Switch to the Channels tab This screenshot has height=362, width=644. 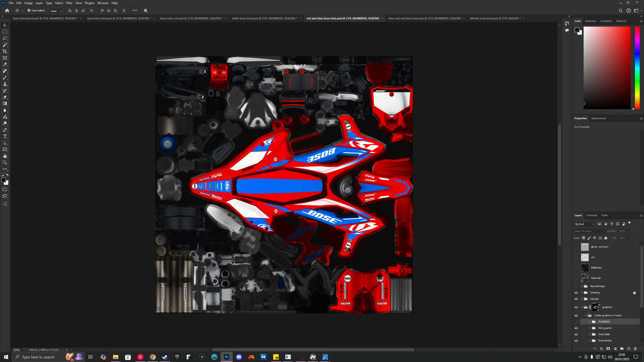pyautogui.click(x=591, y=216)
